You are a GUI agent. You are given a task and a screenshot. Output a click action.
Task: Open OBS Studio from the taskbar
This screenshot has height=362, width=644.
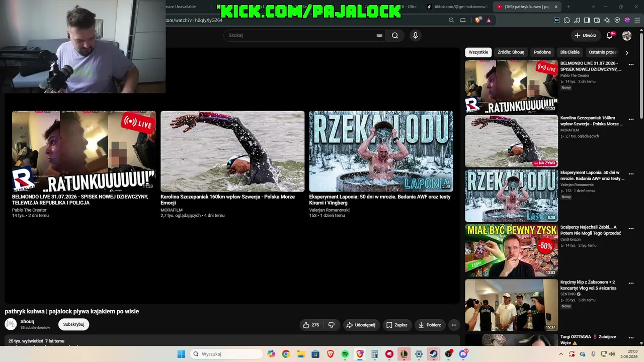click(x=448, y=354)
